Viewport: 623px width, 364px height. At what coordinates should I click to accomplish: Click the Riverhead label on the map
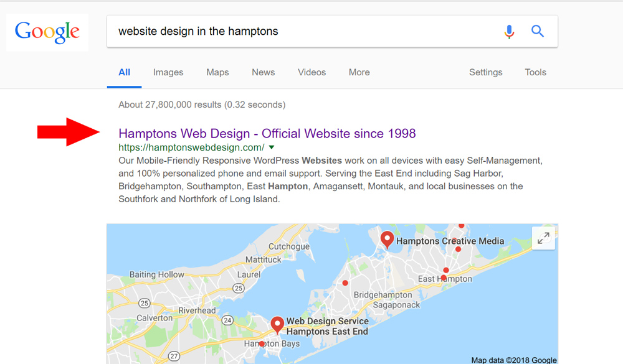tap(197, 310)
